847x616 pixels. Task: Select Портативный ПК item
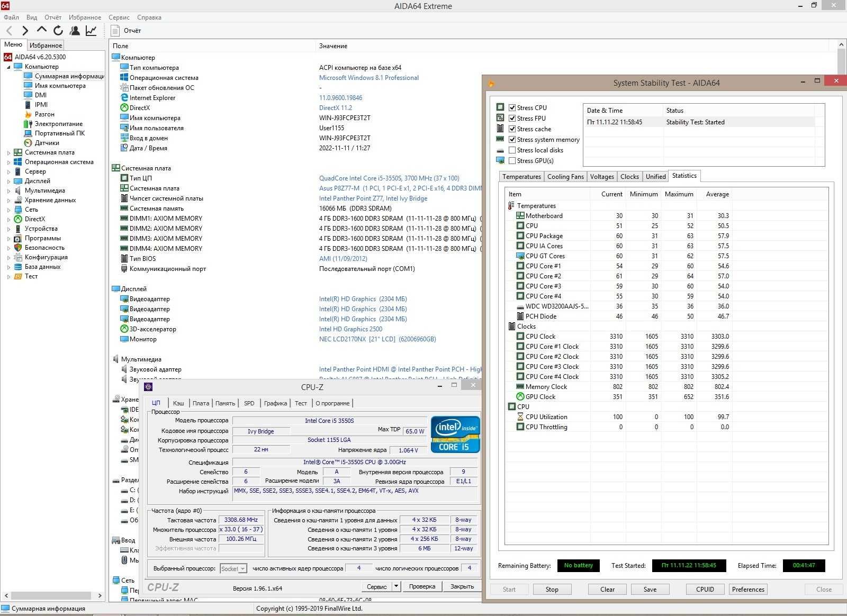click(x=59, y=133)
